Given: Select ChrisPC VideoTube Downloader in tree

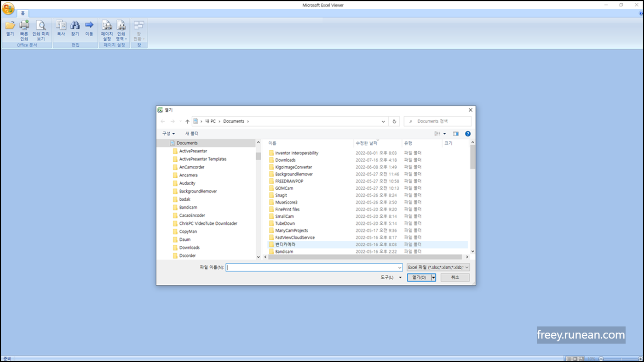Looking at the screenshot, I should [x=208, y=223].
